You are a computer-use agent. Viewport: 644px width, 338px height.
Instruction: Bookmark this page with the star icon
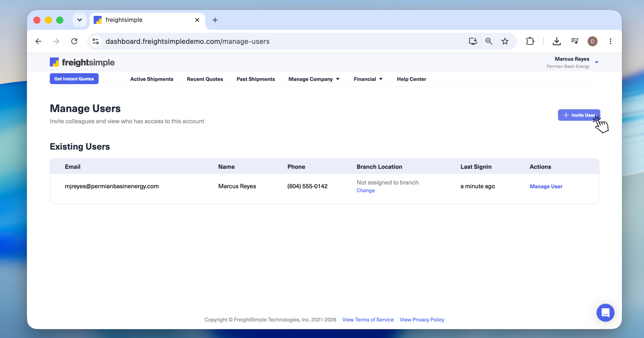point(505,41)
